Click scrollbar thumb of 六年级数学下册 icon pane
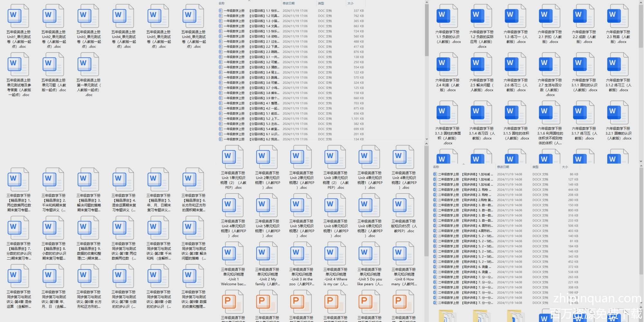 click(x=641, y=26)
